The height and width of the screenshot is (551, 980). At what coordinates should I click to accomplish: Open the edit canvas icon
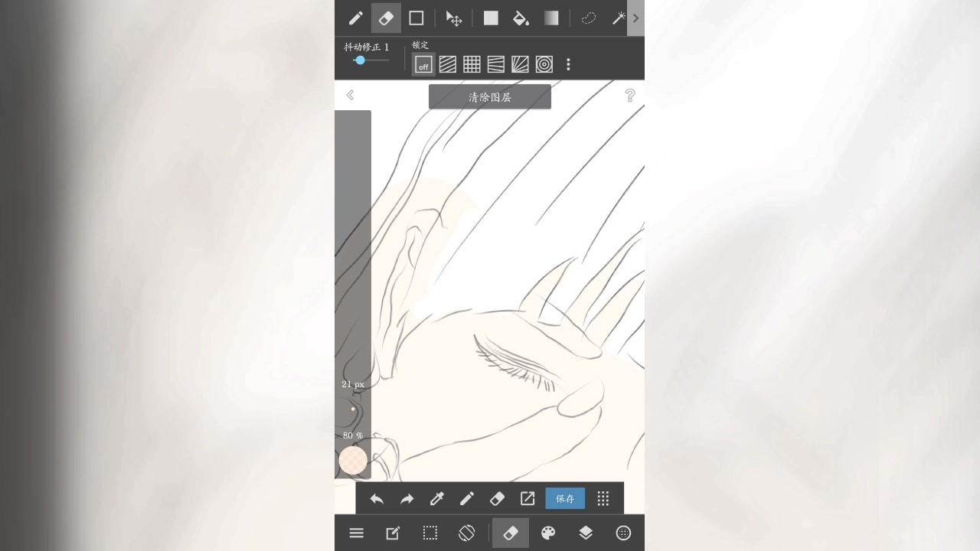[393, 533]
